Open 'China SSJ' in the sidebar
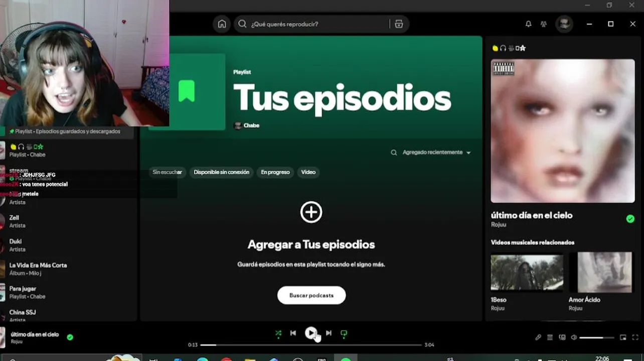 [x=68, y=315]
